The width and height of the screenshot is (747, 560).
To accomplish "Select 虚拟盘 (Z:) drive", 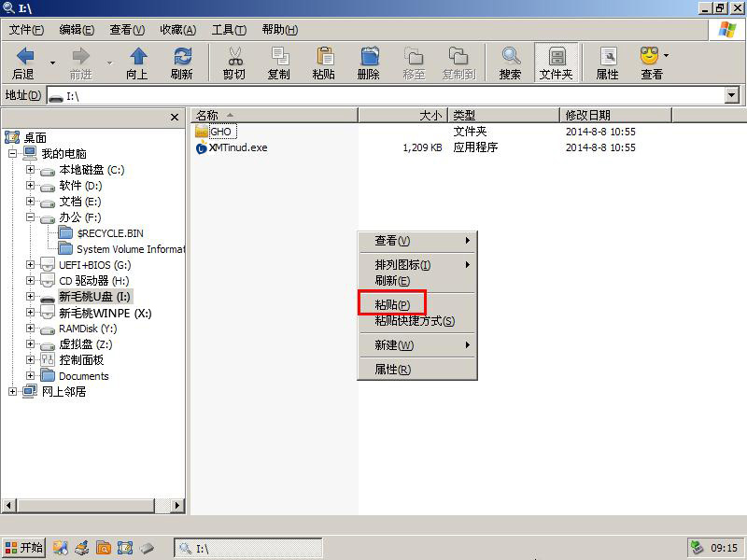I will (86, 344).
